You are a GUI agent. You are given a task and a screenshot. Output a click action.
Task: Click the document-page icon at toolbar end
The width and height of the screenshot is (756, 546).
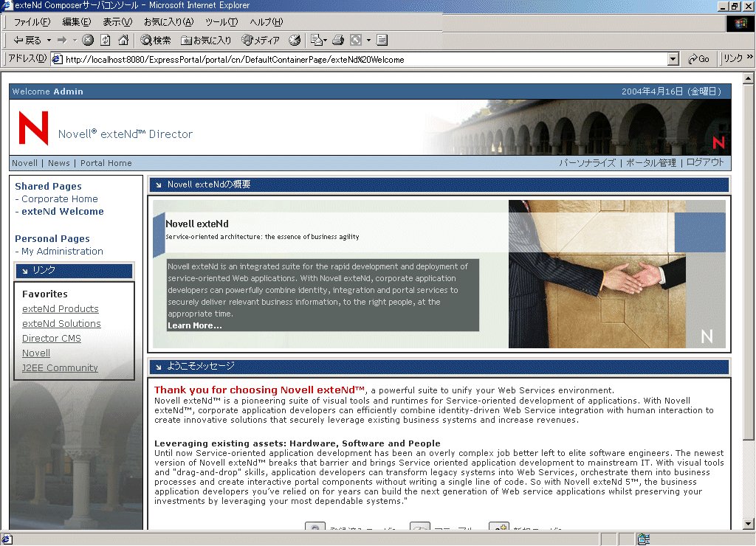[382, 41]
